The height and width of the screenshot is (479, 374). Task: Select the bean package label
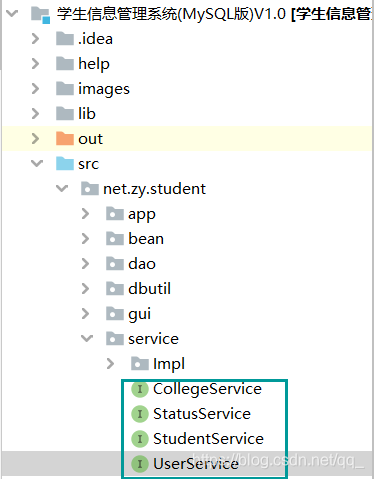pyautogui.click(x=146, y=239)
